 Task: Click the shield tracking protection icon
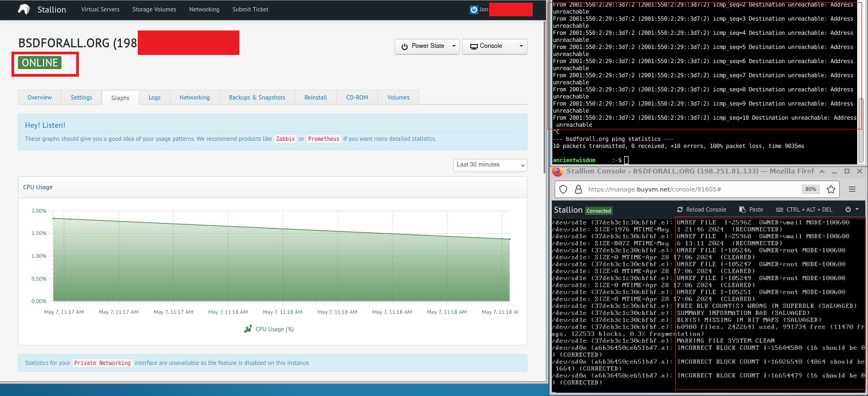pos(564,189)
